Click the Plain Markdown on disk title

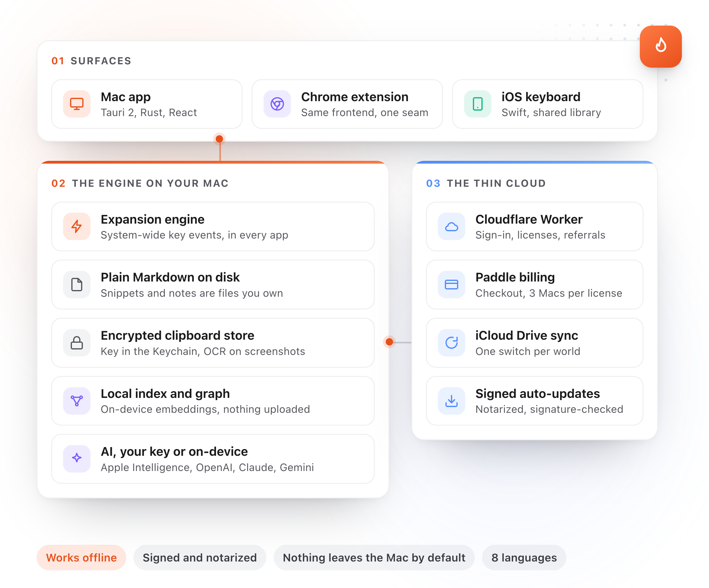(x=170, y=277)
